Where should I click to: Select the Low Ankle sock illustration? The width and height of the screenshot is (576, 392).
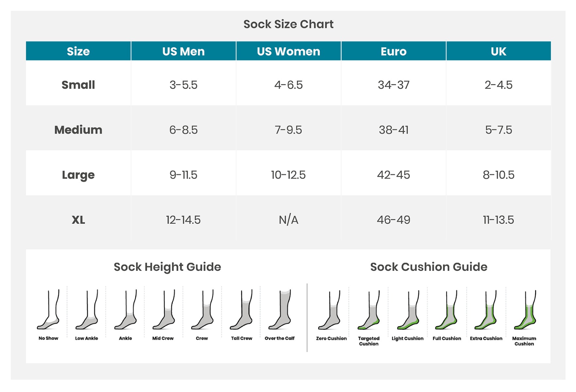click(87, 309)
